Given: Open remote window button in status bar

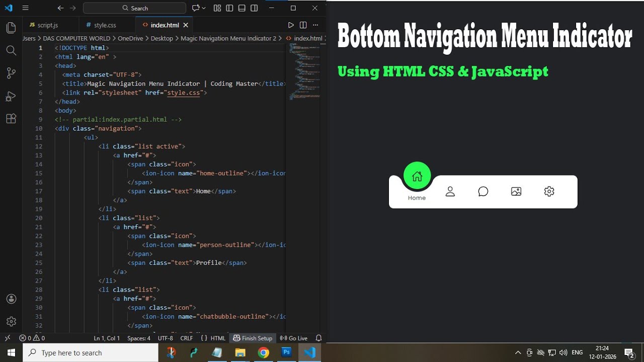Looking at the screenshot, I should tap(7, 338).
